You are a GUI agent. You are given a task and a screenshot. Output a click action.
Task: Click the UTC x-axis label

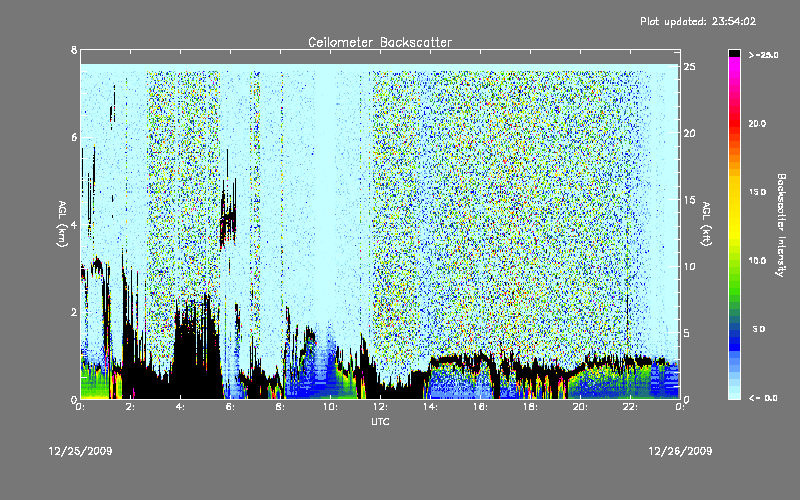coord(380,421)
